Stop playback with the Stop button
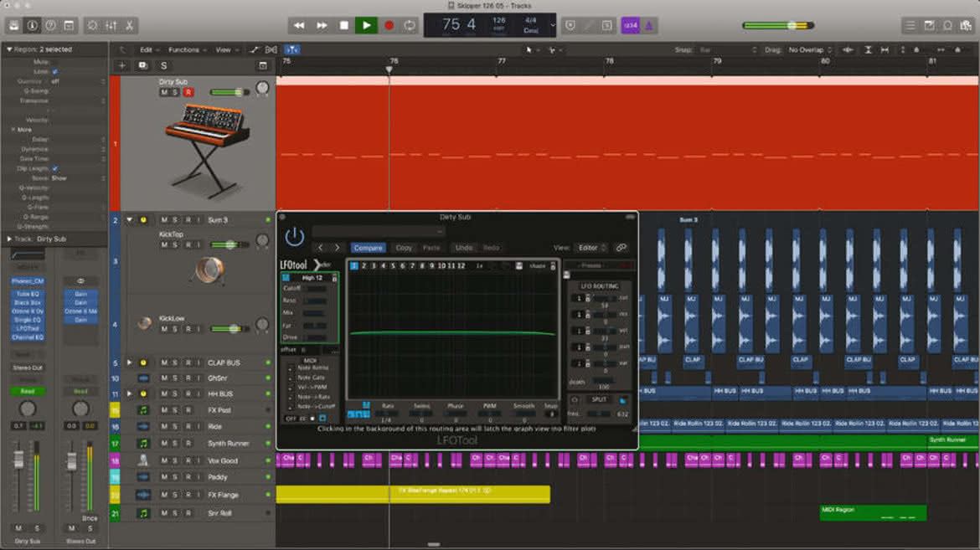 343,26
